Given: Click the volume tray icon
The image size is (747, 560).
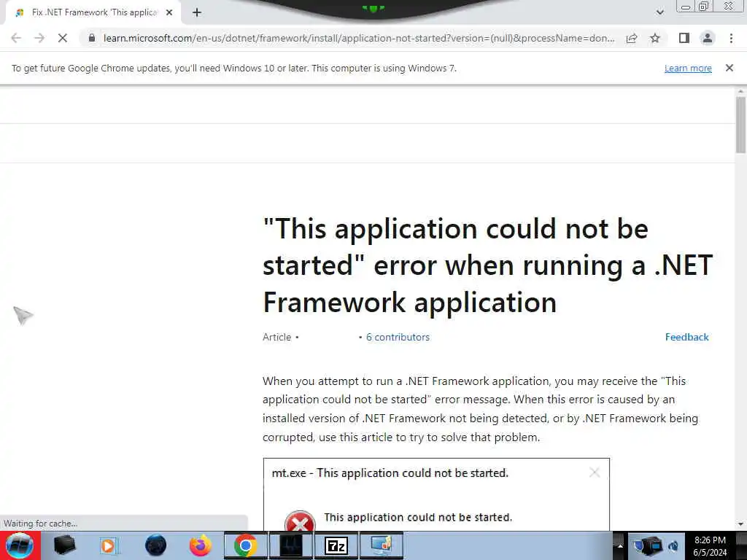Looking at the screenshot, I should point(673,545).
